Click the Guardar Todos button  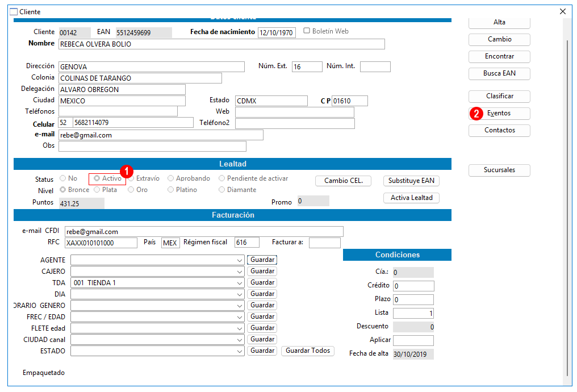(x=308, y=351)
